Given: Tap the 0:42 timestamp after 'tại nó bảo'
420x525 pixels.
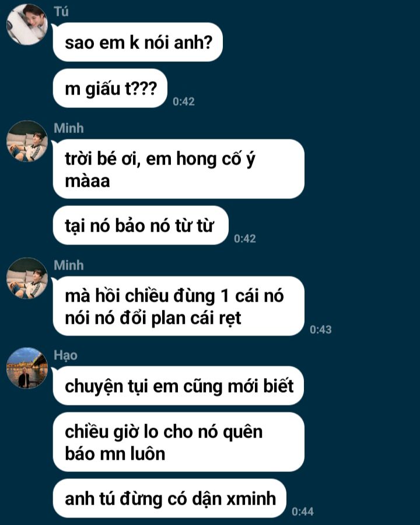Looking at the screenshot, I should click(x=245, y=239).
